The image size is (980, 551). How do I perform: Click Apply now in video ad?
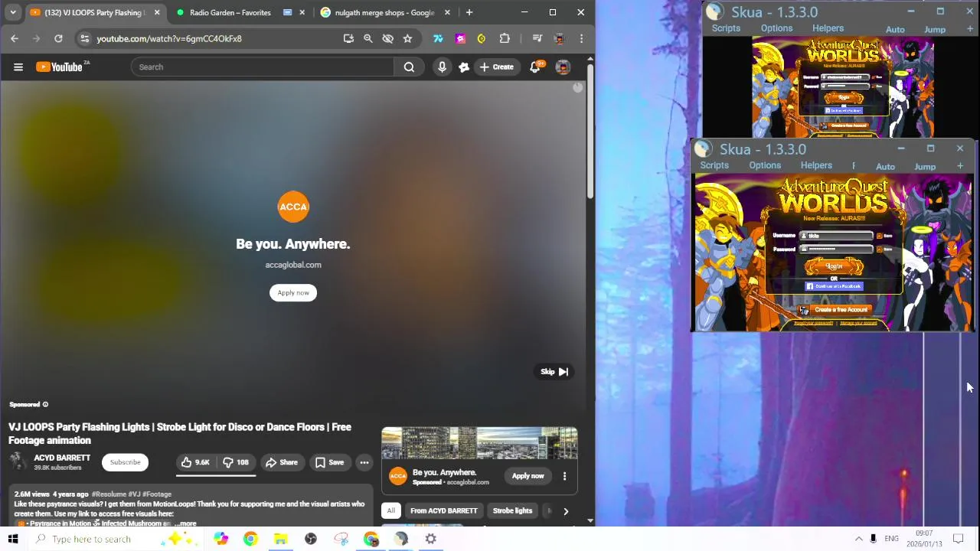tap(293, 293)
